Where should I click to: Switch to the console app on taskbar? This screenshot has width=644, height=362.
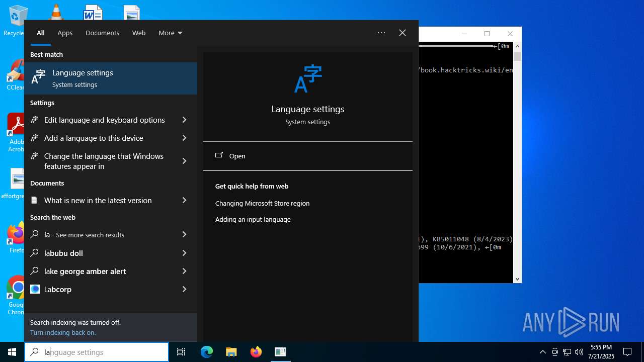pos(280,352)
